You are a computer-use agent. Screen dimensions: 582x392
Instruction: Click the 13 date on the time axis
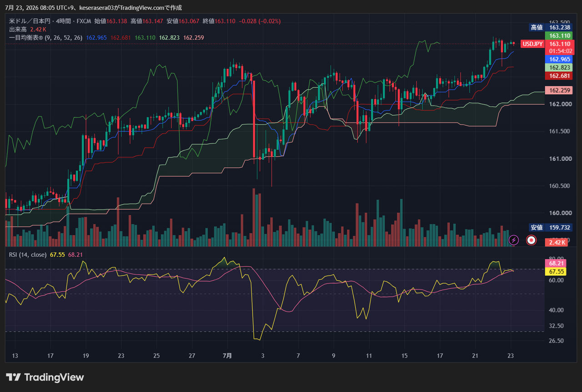pyautogui.click(x=15, y=356)
